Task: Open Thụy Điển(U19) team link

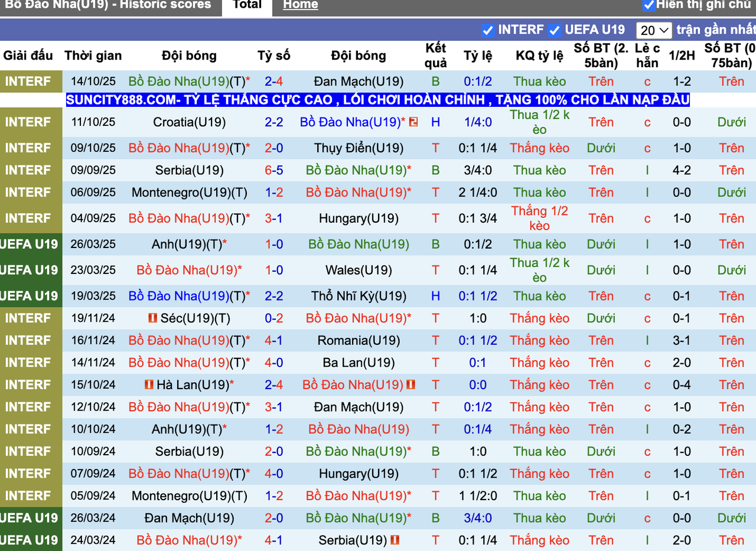Action: pos(359,148)
